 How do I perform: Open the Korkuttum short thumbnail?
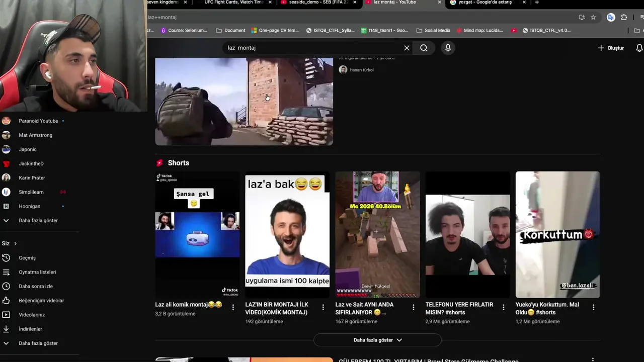pyautogui.click(x=557, y=234)
